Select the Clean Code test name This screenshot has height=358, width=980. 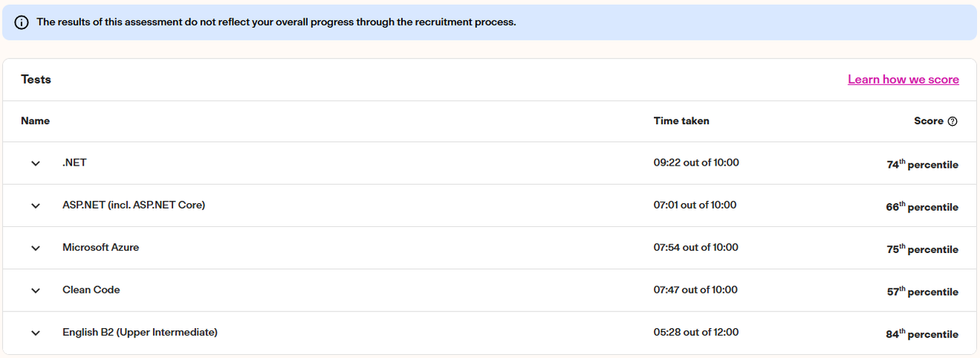[x=91, y=290]
